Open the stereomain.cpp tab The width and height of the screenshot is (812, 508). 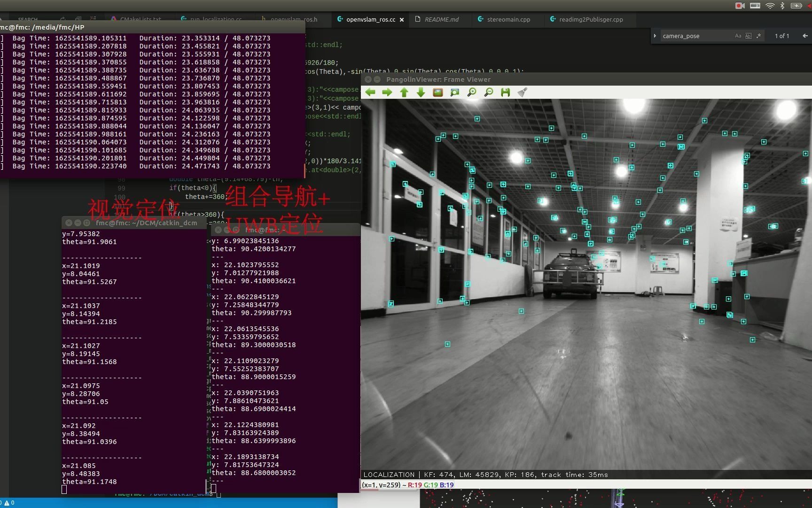coord(504,19)
